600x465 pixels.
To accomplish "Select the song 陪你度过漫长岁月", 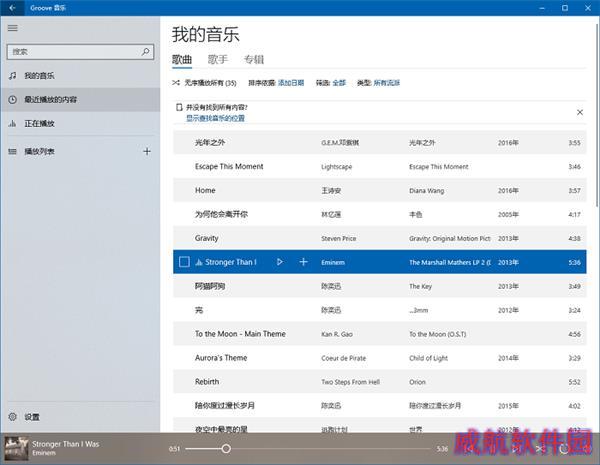I will click(380, 406).
